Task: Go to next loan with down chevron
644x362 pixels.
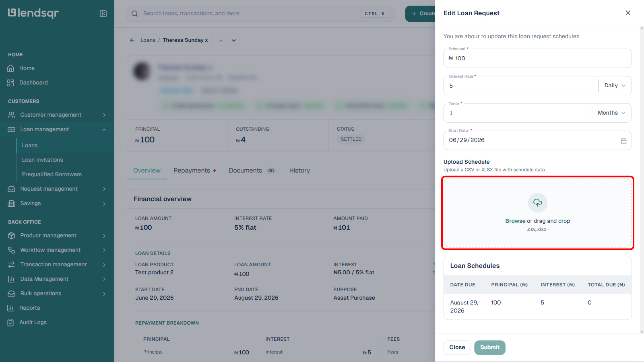Action: pos(233,40)
